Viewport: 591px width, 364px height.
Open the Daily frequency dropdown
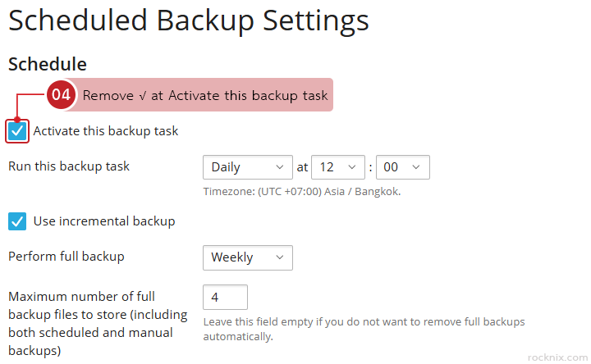click(x=247, y=167)
